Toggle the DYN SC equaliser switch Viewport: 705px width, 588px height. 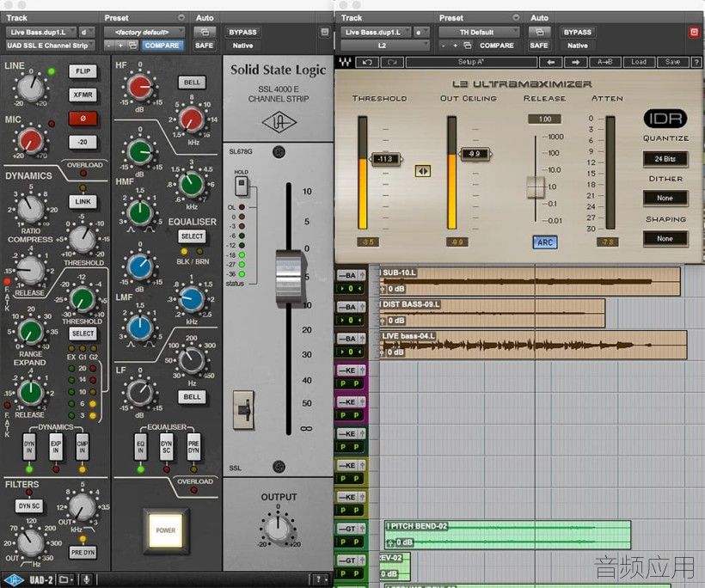(166, 447)
